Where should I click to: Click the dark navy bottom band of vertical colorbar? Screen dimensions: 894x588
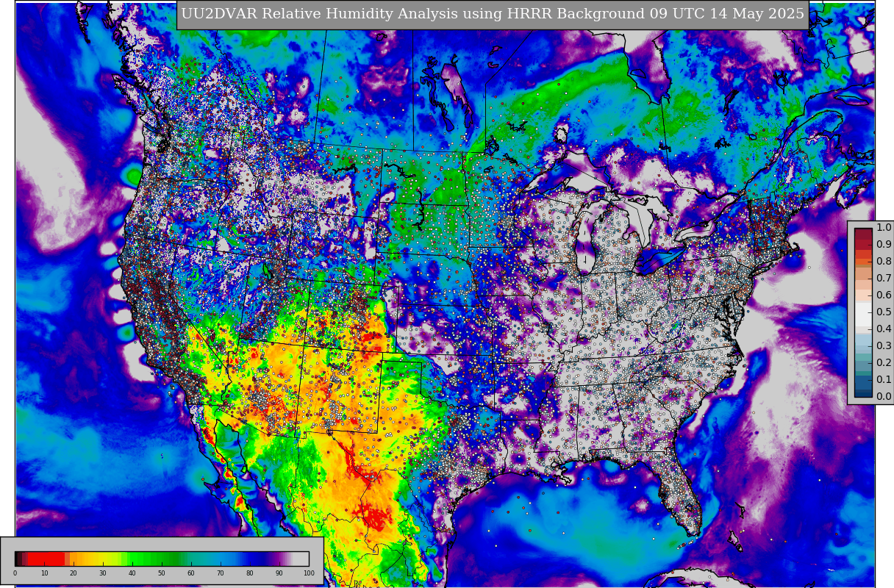click(x=863, y=394)
